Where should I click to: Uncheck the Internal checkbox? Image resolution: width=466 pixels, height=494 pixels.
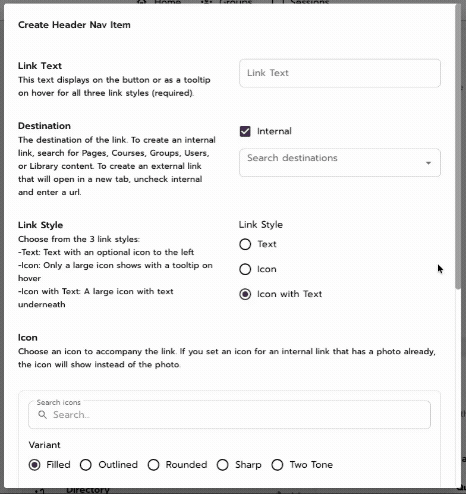point(245,131)
